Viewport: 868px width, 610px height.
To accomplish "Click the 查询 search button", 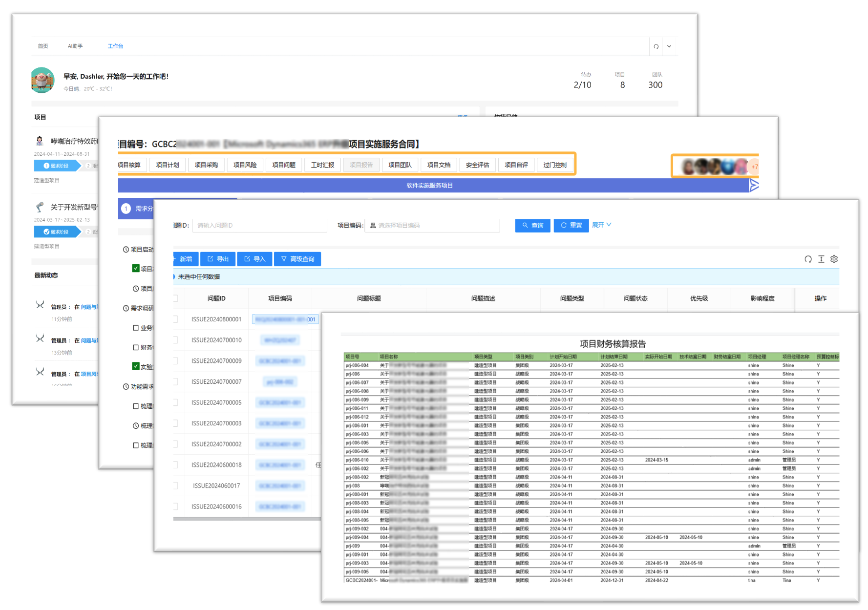I will (533, 225).
